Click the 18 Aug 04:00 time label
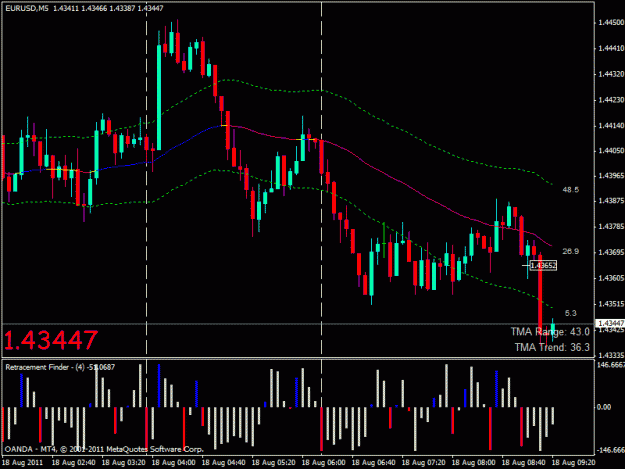The image size is (625, 469). [x=173, y=462]
